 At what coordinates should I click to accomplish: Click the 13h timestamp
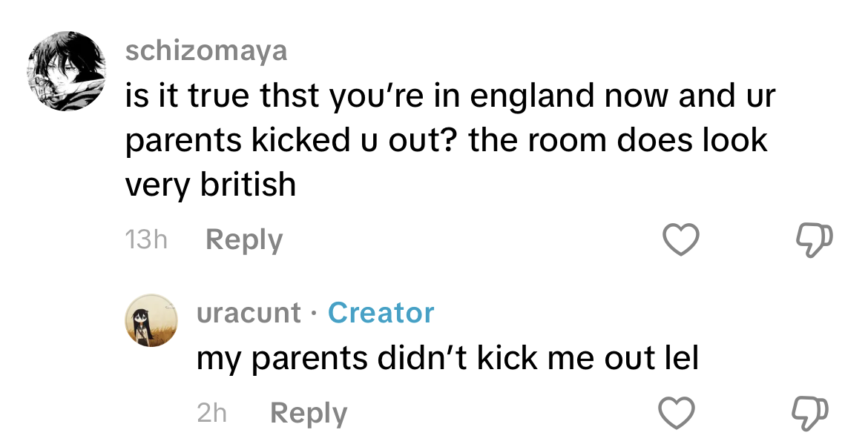[x=146, y=240]
